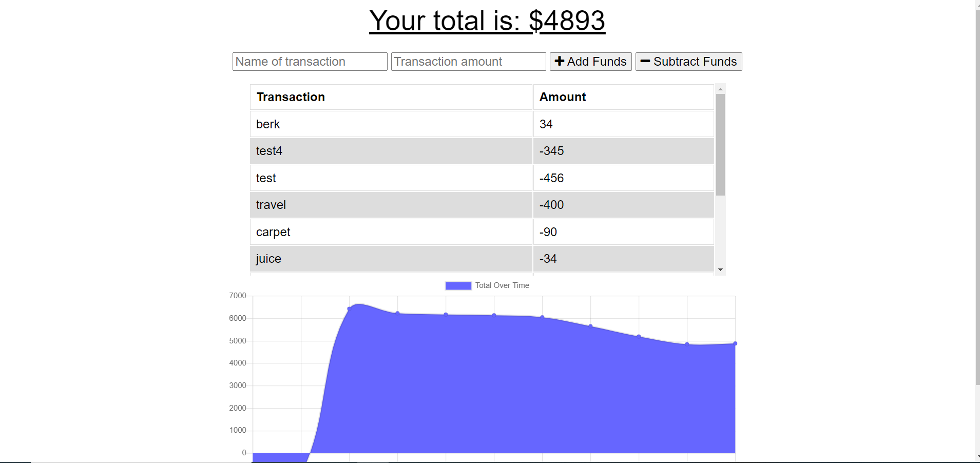
Task: Select the travel transaction row
Action: click(x=390, y=204)
